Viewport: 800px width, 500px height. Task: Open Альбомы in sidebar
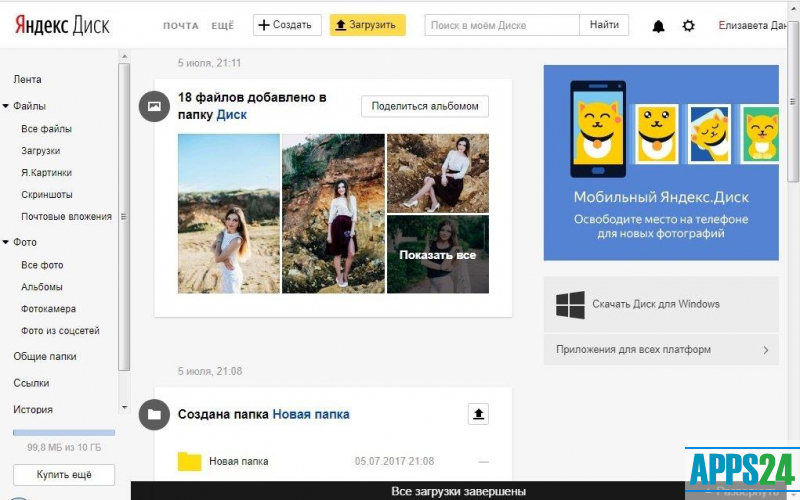(42, 287)
